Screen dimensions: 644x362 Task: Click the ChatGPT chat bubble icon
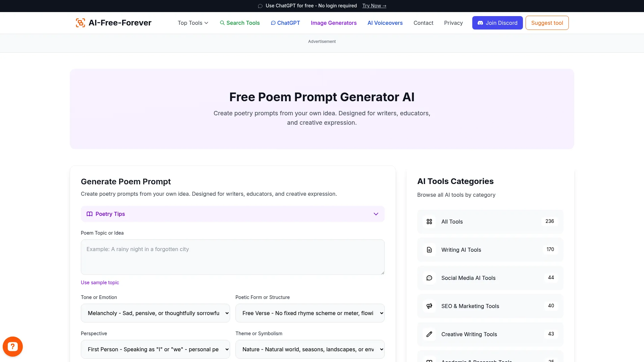click(x=274, y=23)
